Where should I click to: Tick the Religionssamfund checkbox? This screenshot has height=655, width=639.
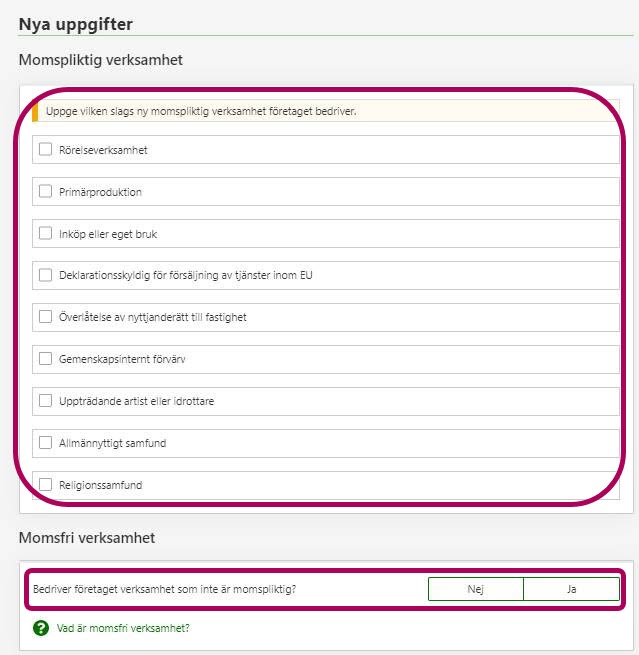[x=46, y=485]
